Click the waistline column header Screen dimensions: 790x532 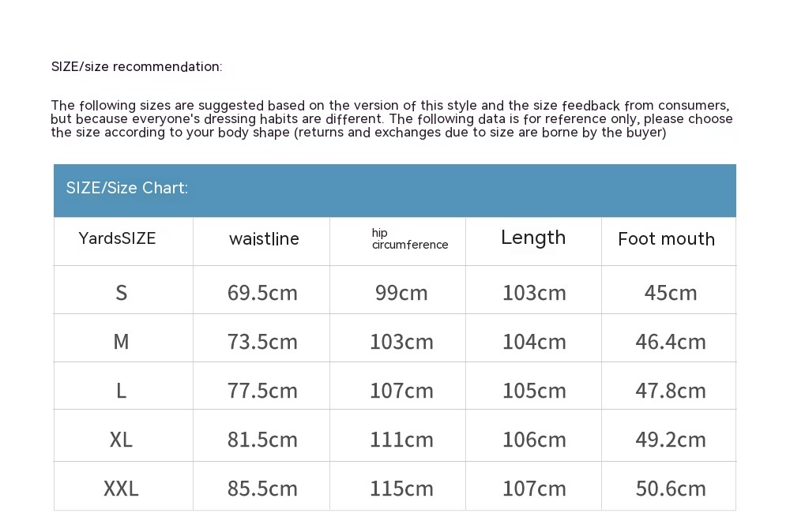click(x=264, y=239)
